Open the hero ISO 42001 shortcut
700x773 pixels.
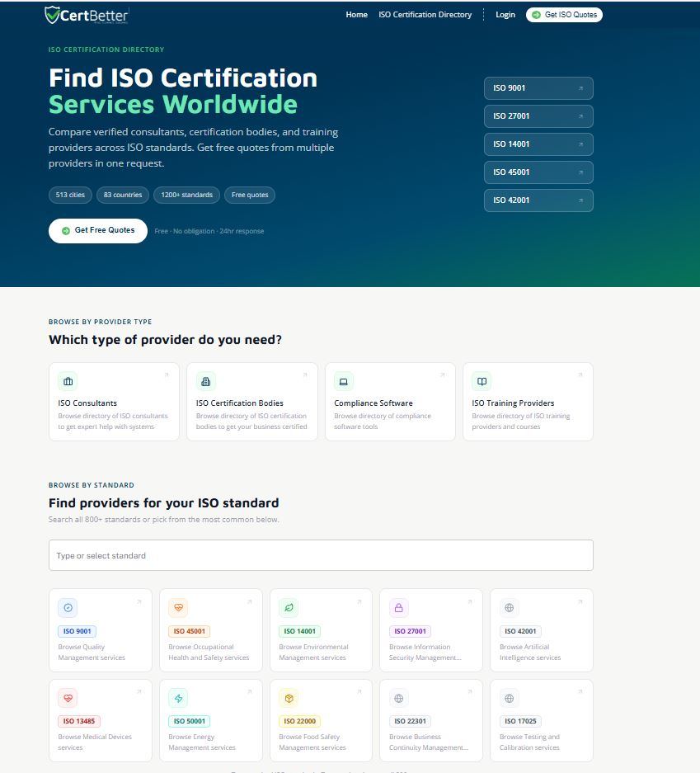538,200
